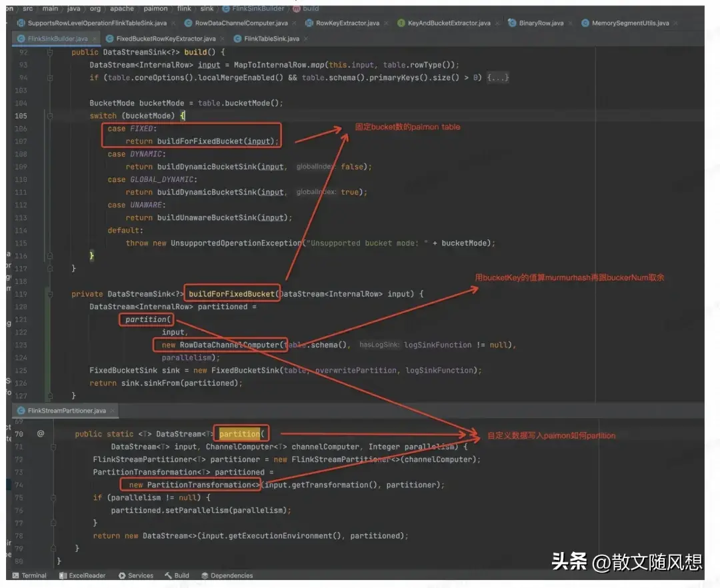Click the build method icon in breadcrumbs
Screen dimensions: 720x588
(x=296, y=8)
